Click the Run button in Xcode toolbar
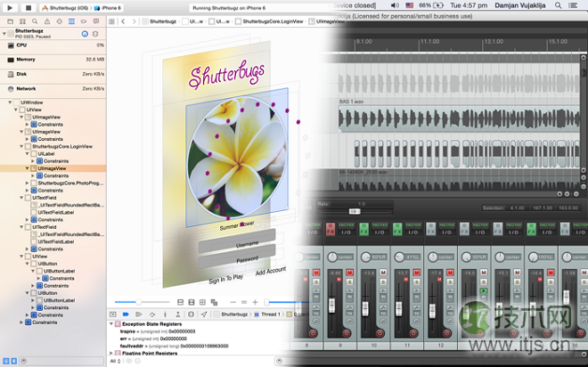 point(10,7)
